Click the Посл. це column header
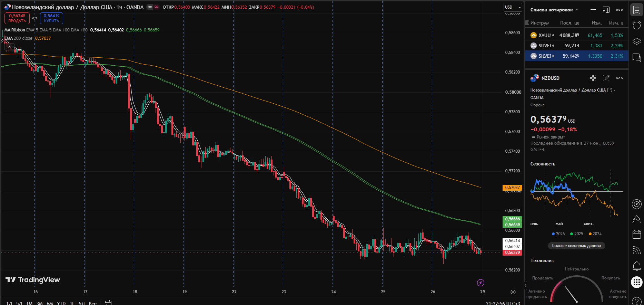Viewport: 644px width, 305px height. coord(569,23)
